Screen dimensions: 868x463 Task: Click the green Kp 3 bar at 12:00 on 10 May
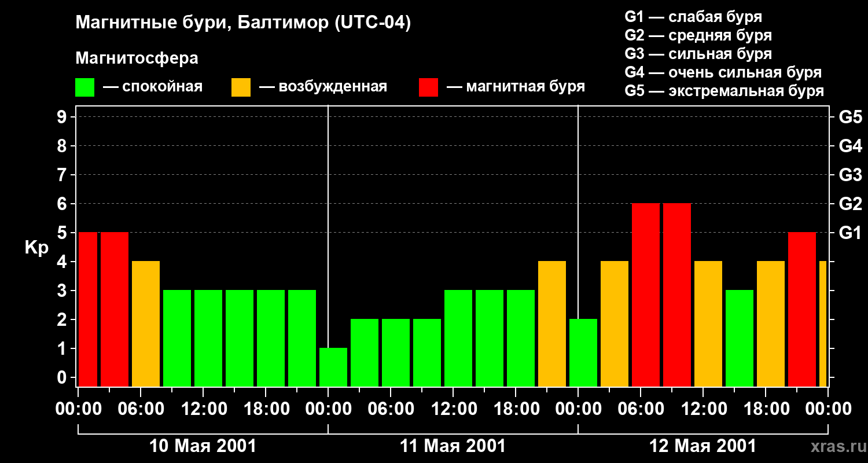(x=208, y=338)
